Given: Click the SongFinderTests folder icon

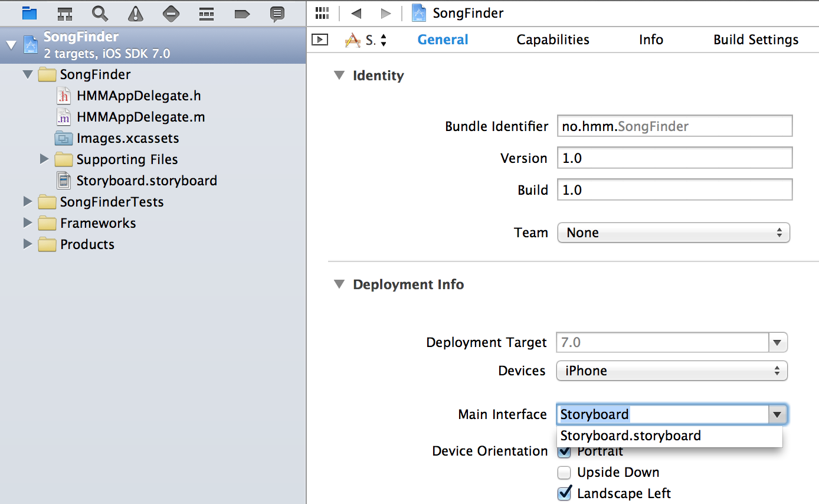Looking at the screenshot, I should point(47,202).
